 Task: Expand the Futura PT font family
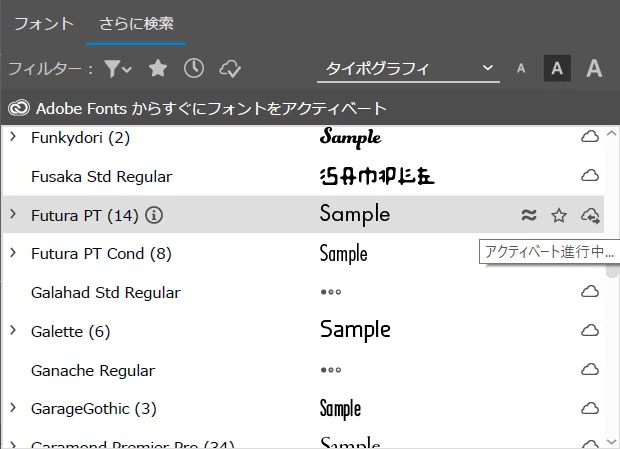13,214
